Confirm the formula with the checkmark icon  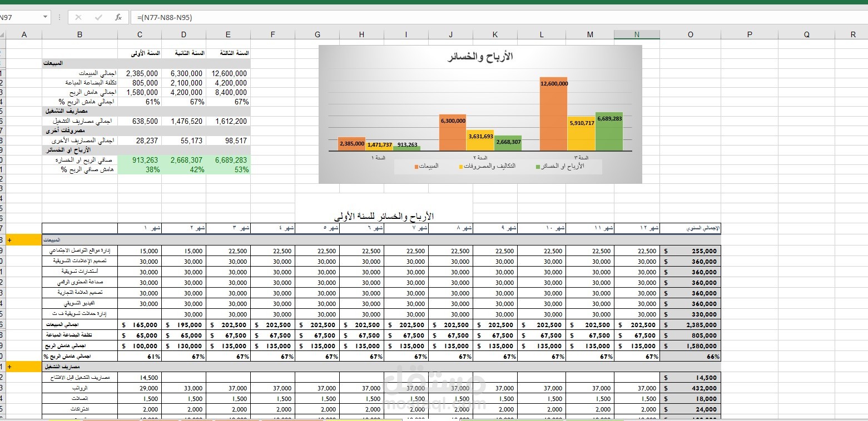98,17
